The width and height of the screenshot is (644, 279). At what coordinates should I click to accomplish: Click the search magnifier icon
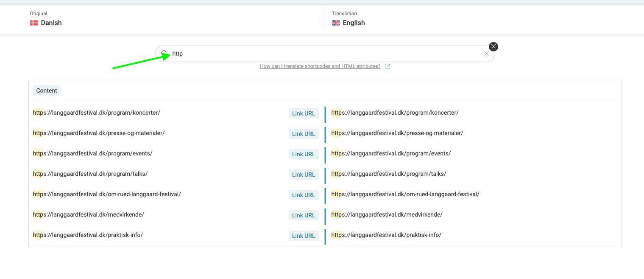tap(164, 54)
